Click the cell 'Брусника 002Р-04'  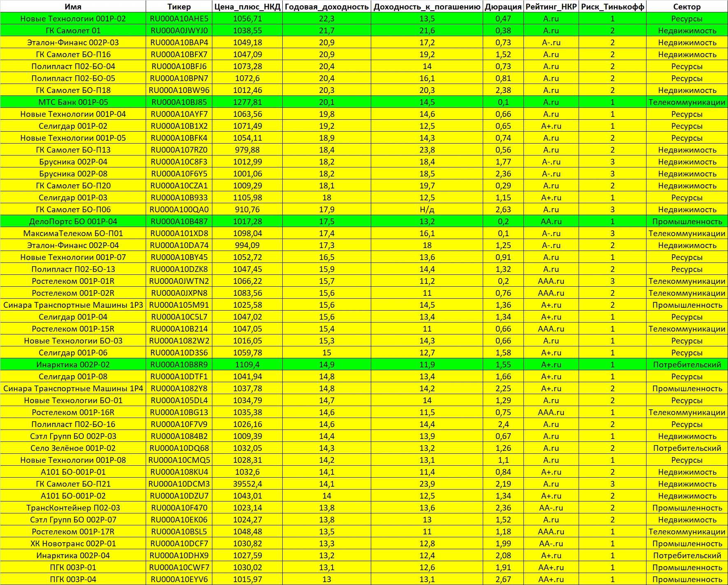pos(73,162)
